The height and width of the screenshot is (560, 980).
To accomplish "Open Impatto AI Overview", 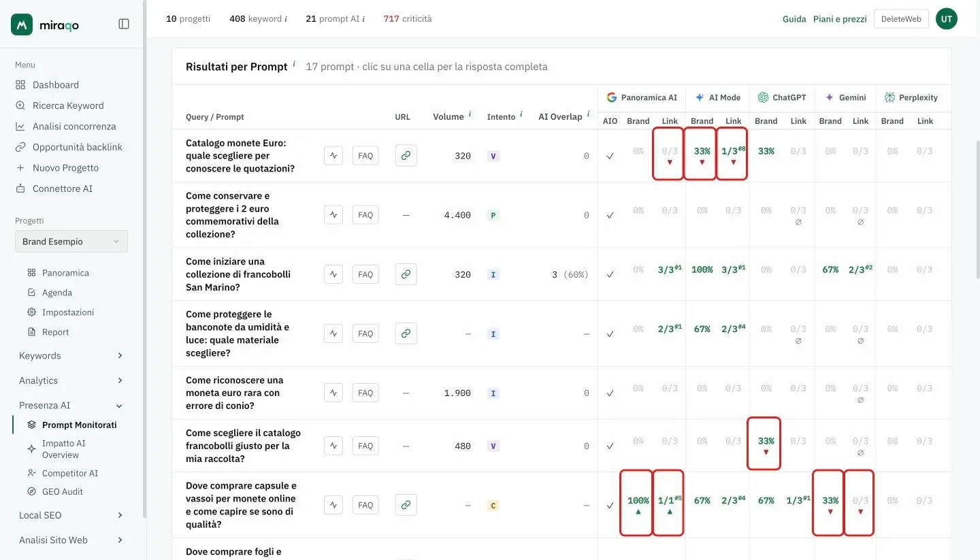I will pos(63,449).
